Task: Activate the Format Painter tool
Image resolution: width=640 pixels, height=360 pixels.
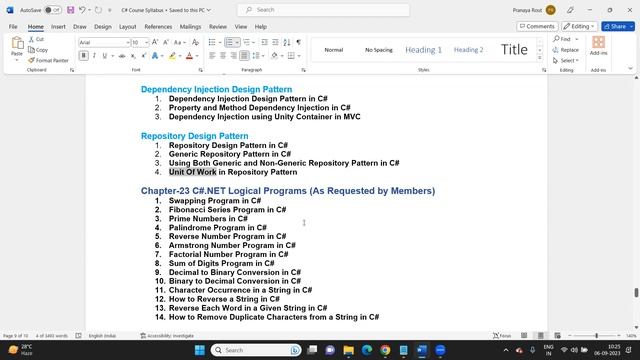Action: pos(48,60)
